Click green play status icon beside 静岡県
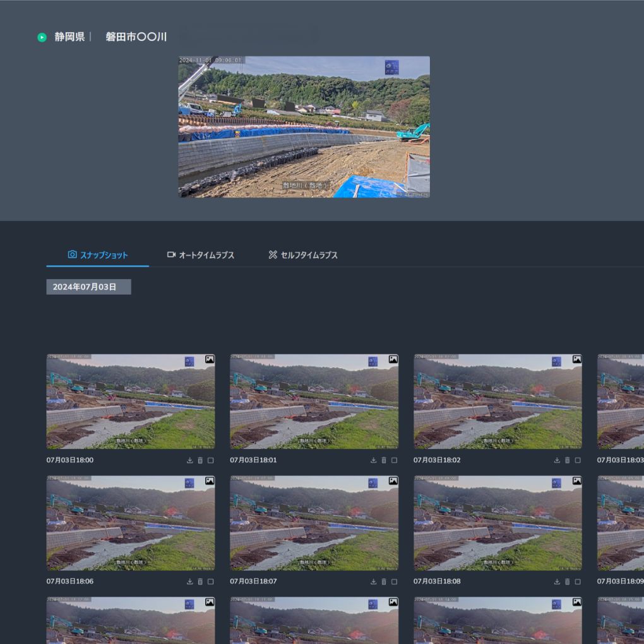 pyautogui.click(x=42, y=37)
